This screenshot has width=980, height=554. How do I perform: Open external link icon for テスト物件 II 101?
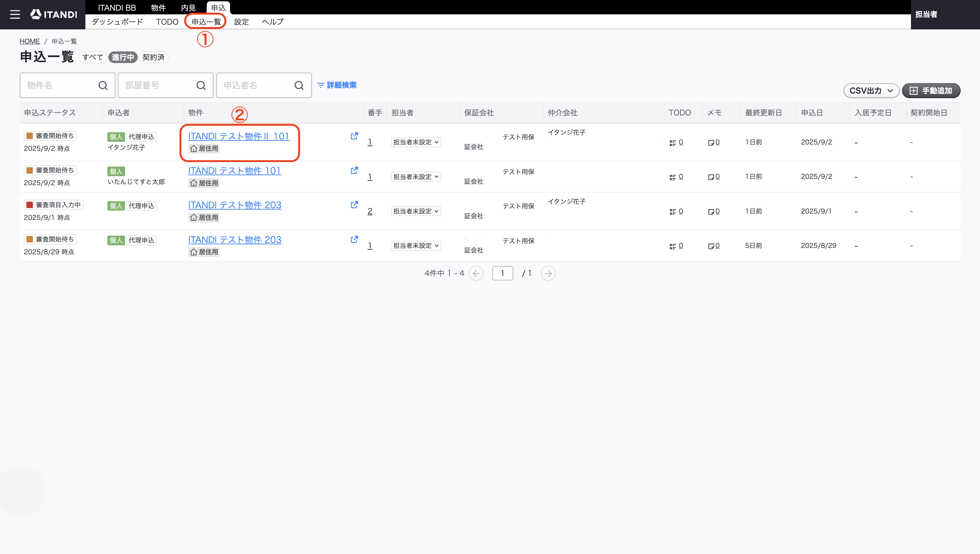[x=354, y=136]
